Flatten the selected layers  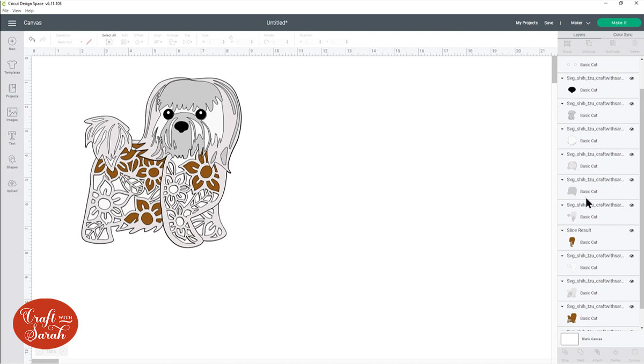616,354
